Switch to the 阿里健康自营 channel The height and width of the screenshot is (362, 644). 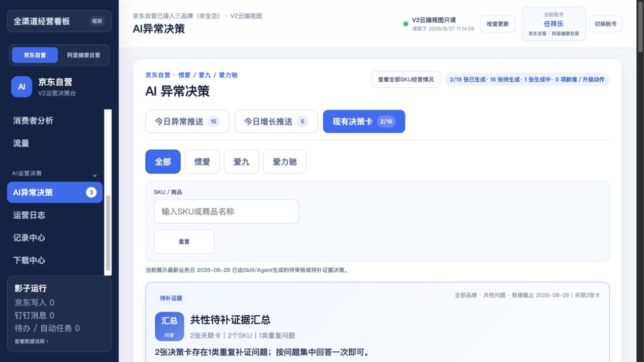click(x=83, y=55)
